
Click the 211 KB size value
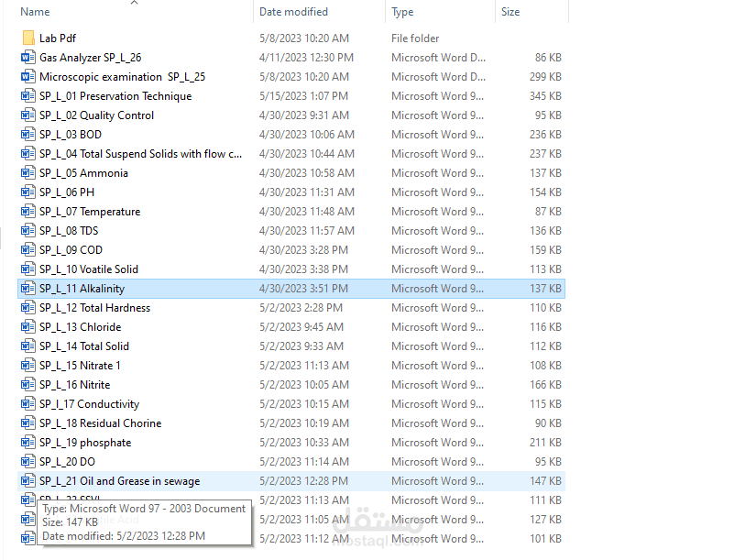click(545, 443)
